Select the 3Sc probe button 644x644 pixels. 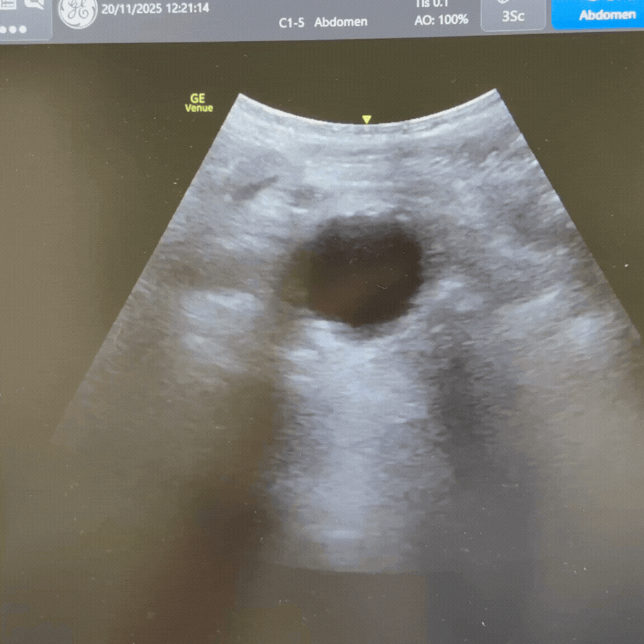point(513,14)
